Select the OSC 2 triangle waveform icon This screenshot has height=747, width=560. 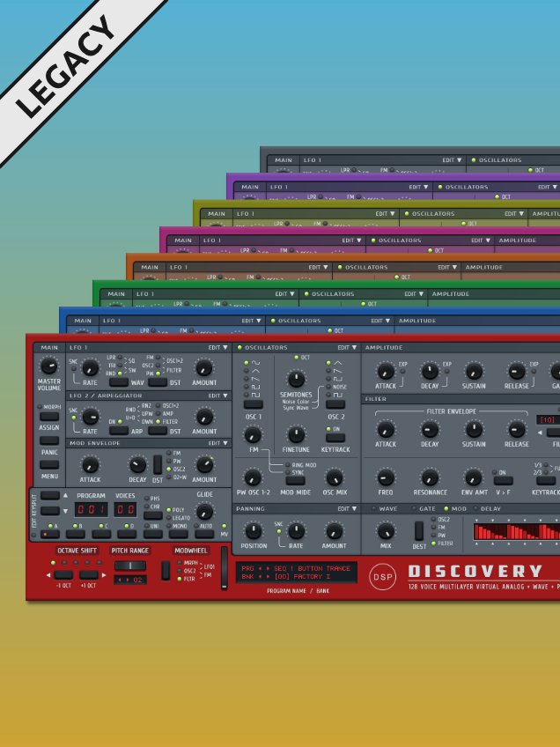point(335,363)
